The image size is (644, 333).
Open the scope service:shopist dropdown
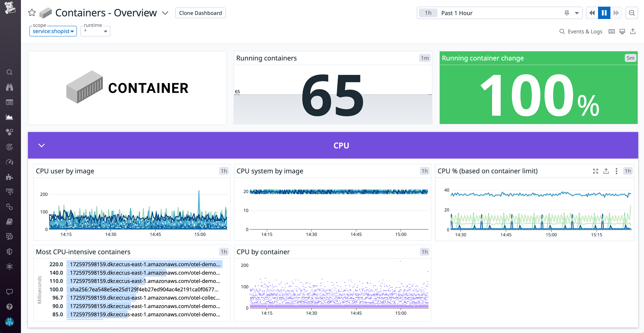53,31
